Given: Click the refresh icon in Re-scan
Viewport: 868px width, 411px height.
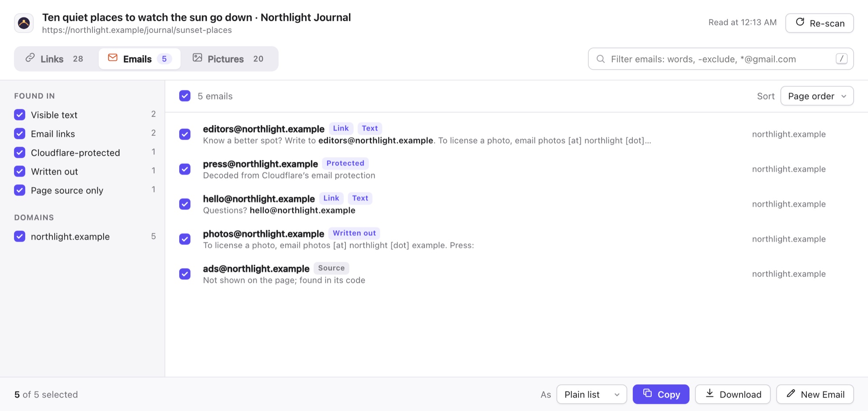Looking at the screenshot, I should [800, 22].
